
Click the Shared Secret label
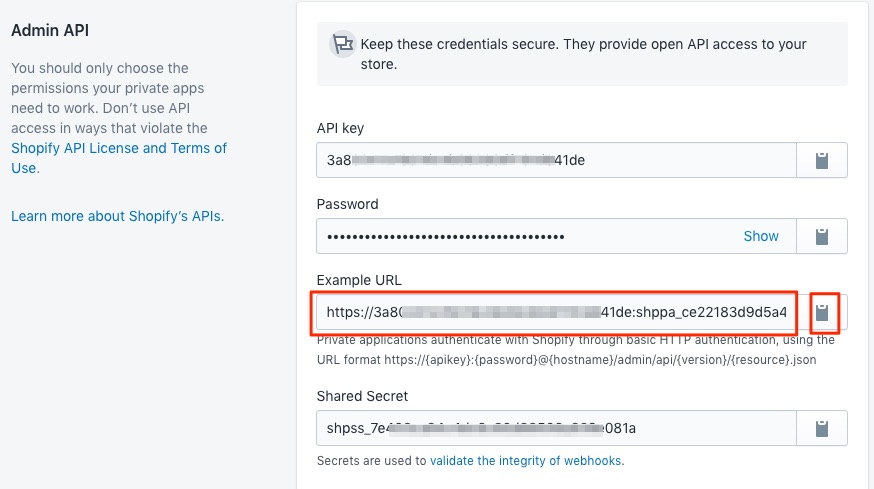(362, 396)
